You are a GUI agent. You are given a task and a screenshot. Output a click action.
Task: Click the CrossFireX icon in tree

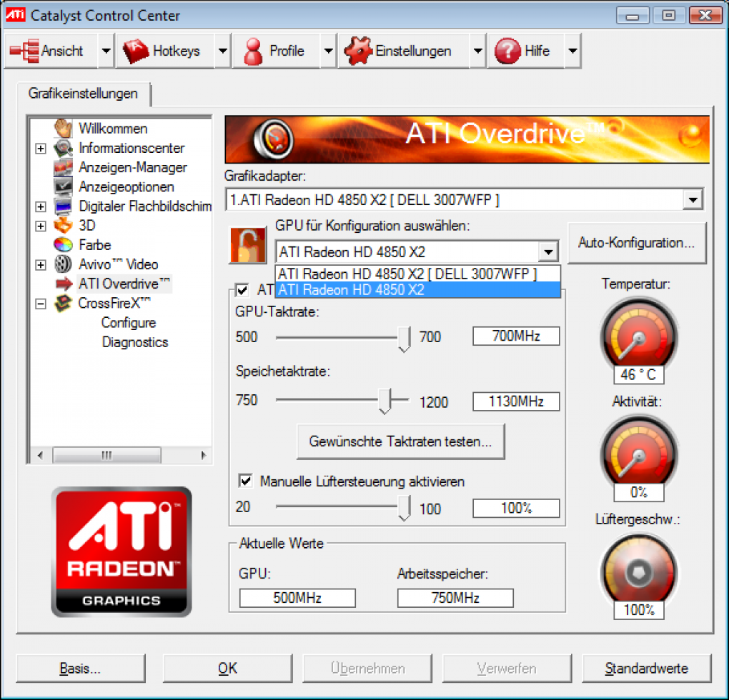pyautogui.click(x=63, y=304)
